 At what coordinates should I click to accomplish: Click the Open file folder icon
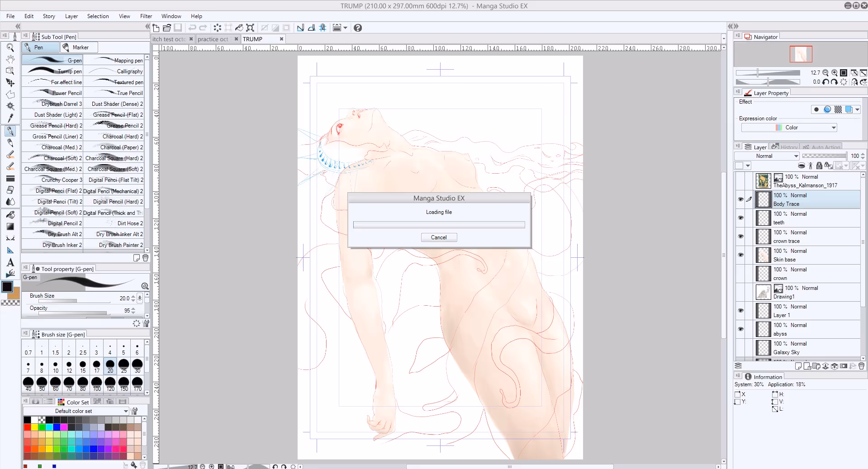(x=167, y=28)
